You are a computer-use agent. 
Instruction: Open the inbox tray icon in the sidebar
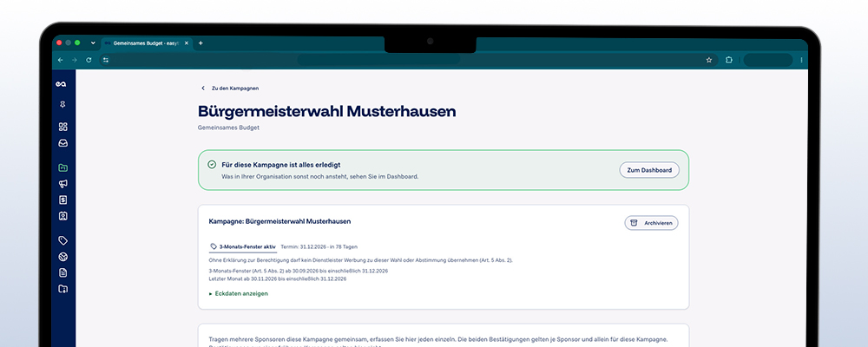click(x=63, y=143)
